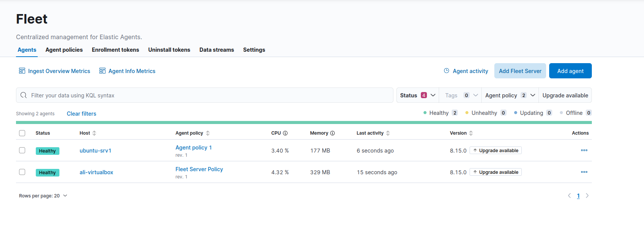Viewport: 644px width, 229px height.
Task: Go to the Data streams tab
Action: [x=217, y=50]
